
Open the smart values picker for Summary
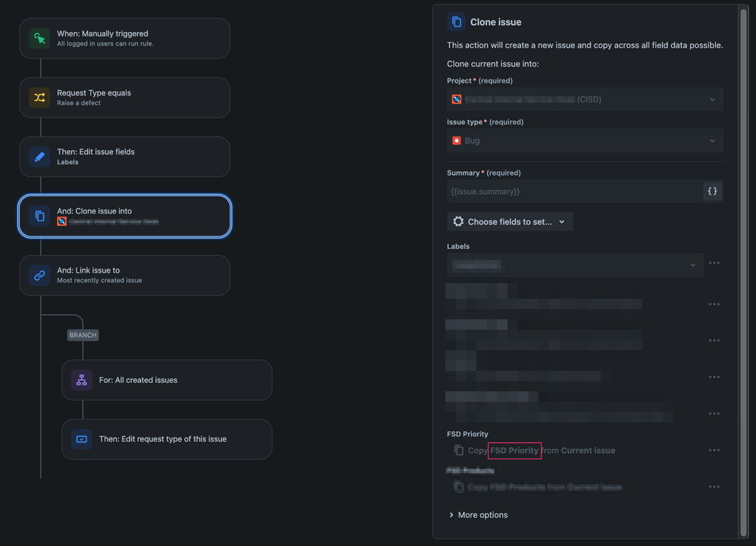(x=711, y=191)
